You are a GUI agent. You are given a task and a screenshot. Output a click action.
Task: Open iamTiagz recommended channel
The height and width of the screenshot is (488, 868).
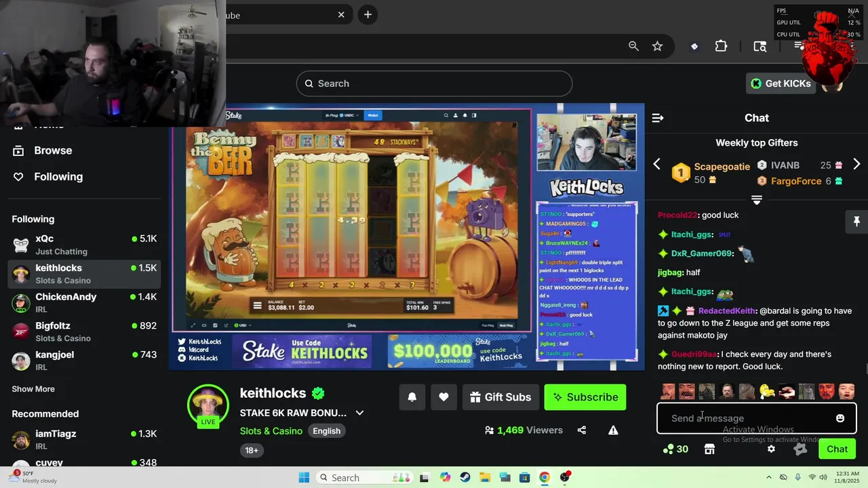click(85, 440)
